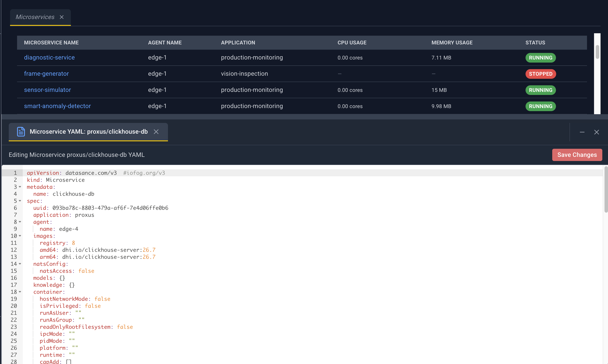
Task: Click RUNNING badge in sensor-simulator row
Action: tap(540, 90)
